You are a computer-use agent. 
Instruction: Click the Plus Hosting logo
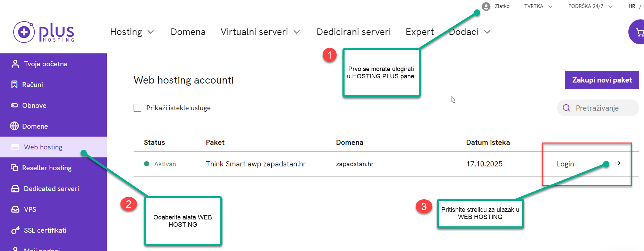coord(44,32)
